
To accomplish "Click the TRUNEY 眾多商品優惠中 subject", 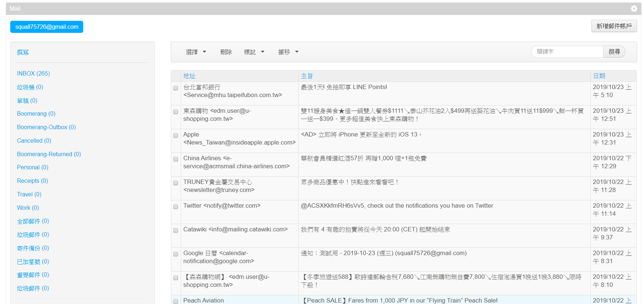I will point(349,182).
